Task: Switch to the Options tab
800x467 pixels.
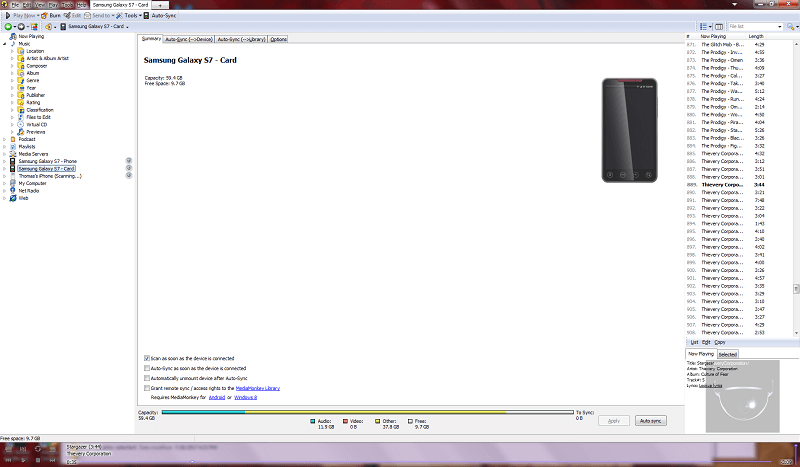Action: (279, 39)
